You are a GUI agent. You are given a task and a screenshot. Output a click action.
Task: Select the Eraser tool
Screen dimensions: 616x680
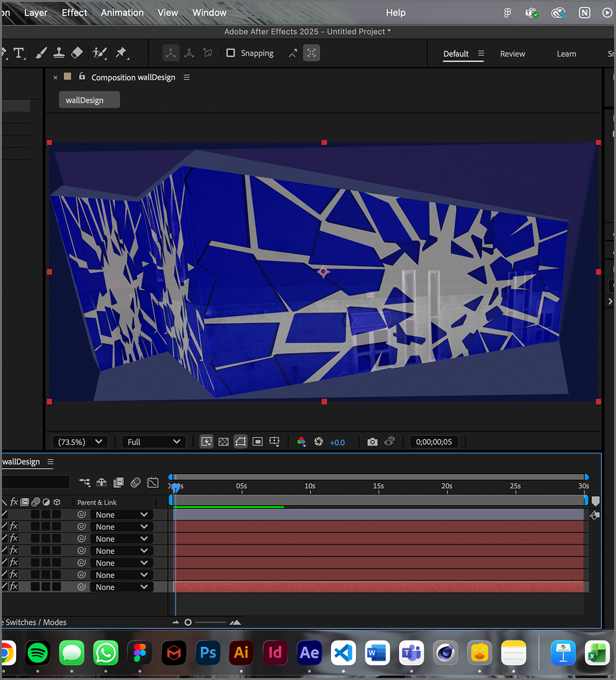[x=76, y=52]
